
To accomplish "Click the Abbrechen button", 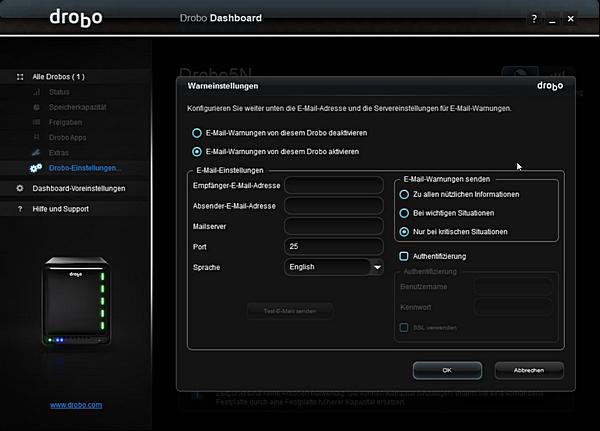I will tap(528, 370).
